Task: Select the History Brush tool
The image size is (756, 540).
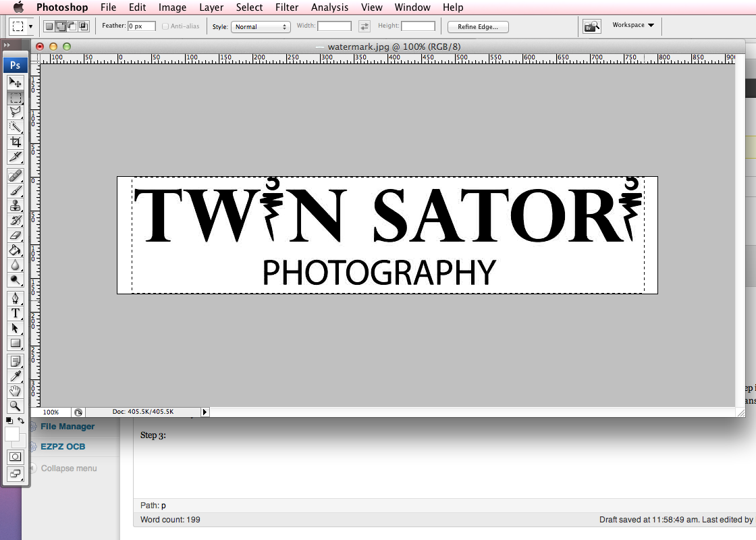Action: 16,220
